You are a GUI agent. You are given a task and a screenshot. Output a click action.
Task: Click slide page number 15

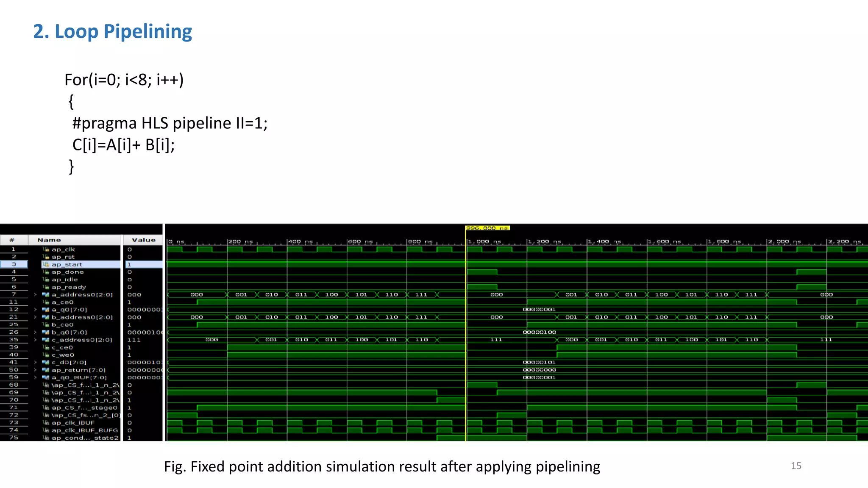pos(796,466)
